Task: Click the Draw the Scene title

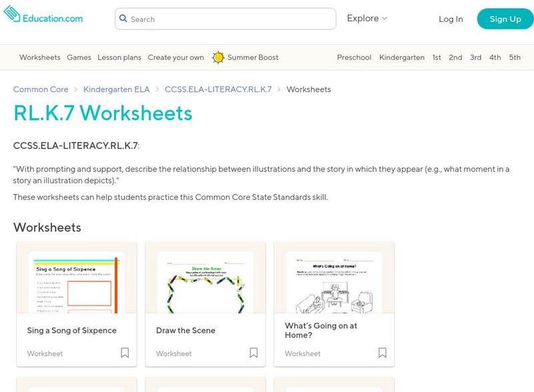Action: tap(186, 331)
